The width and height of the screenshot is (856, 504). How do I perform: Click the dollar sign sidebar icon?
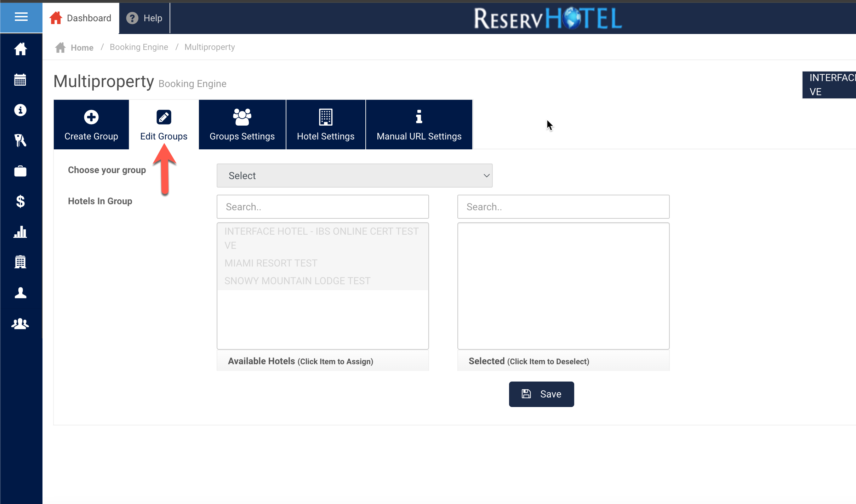(20, 201)
